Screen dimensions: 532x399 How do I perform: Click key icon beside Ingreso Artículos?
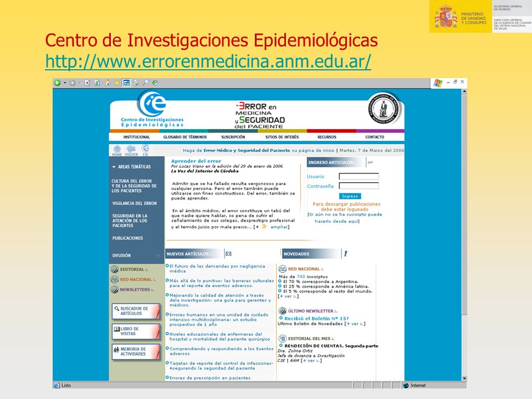click(x=370, y=162)
